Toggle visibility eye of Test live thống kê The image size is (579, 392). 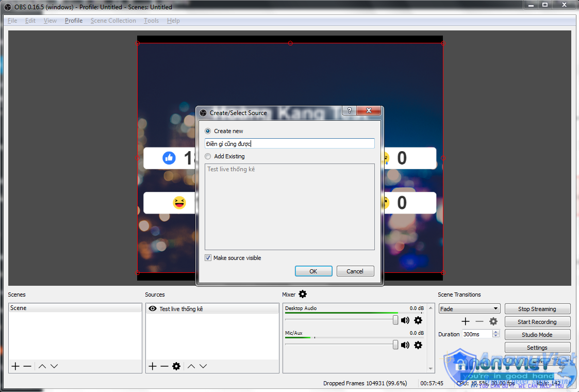click(153, 308)
